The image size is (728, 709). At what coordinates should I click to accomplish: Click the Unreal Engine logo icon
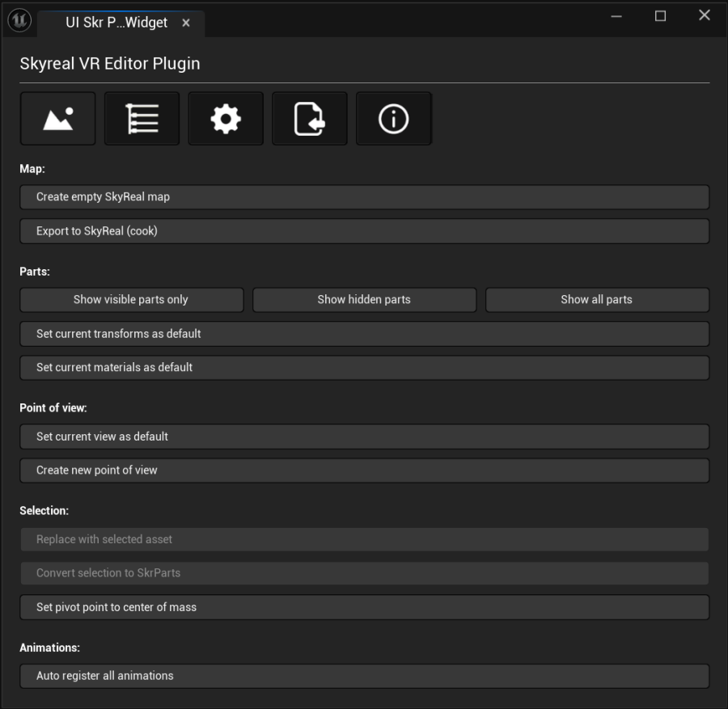pyautogui.click(x=19, y=19)
